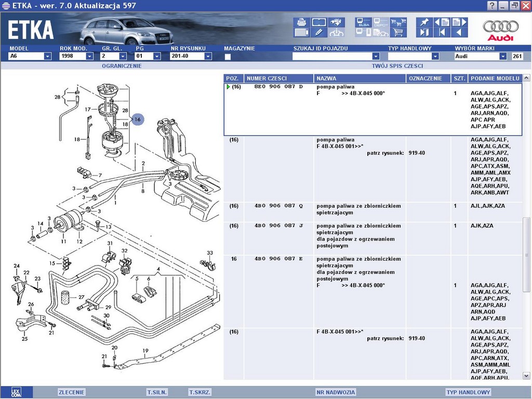This screenshot has width=532, height=399.
Task: Go to previous page with left-arrow document icon
Action: click(x=442, y=22)
